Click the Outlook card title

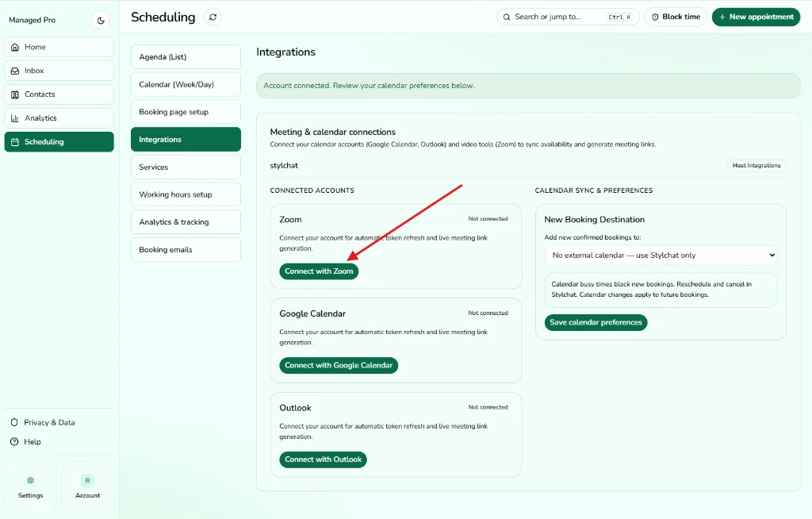295,408
